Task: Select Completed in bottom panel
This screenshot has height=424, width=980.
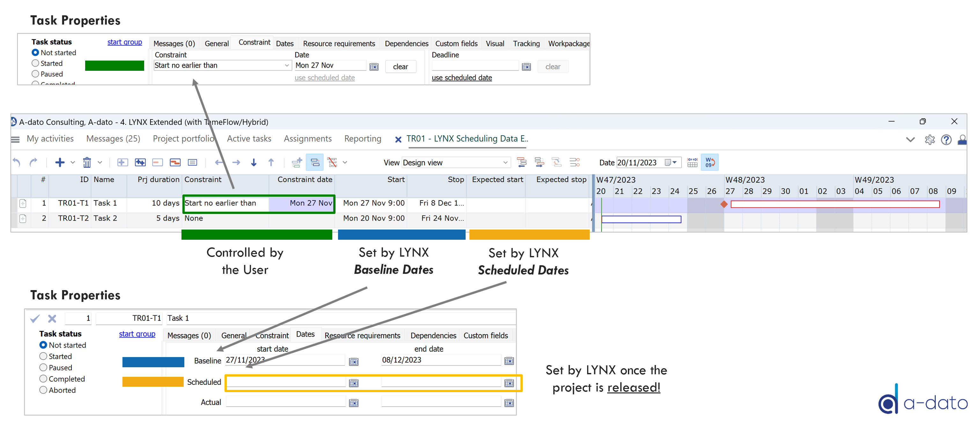Action: (43, 379)
